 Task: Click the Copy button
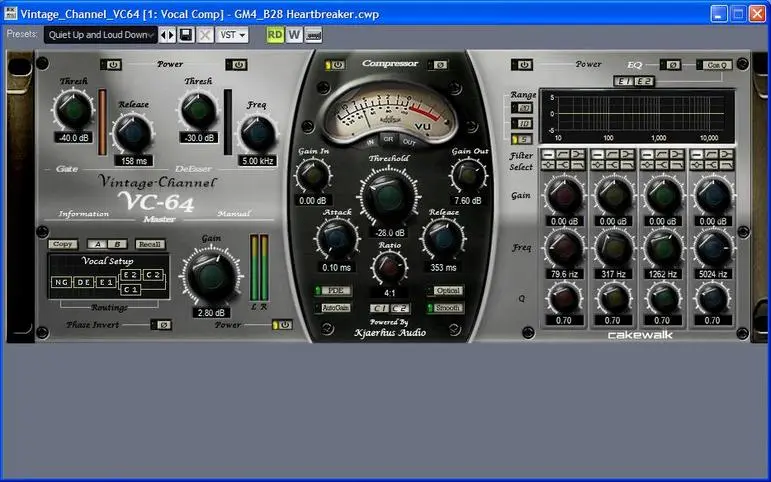[62, 244]
